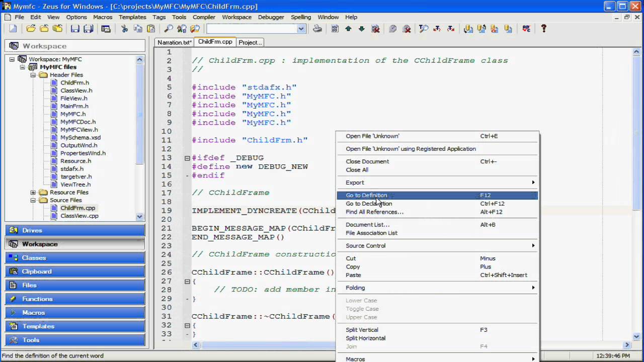Click the Find and Replace toolbar icon

(x=182, y=29)
